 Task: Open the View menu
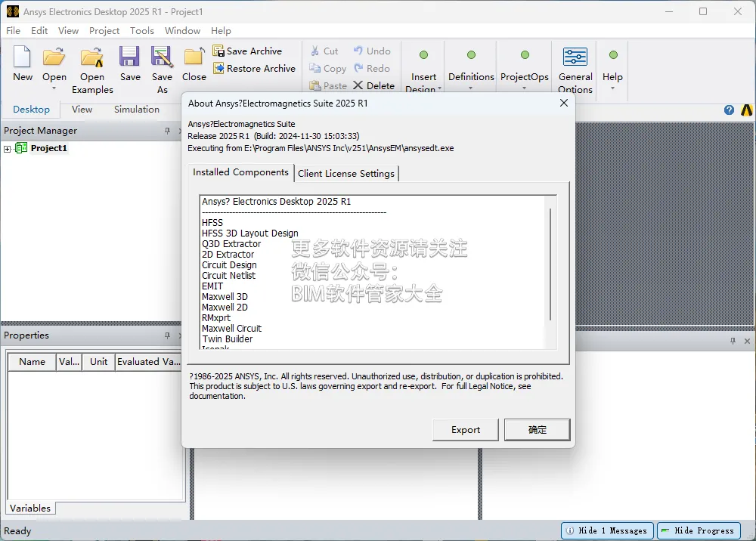(69, 31)
